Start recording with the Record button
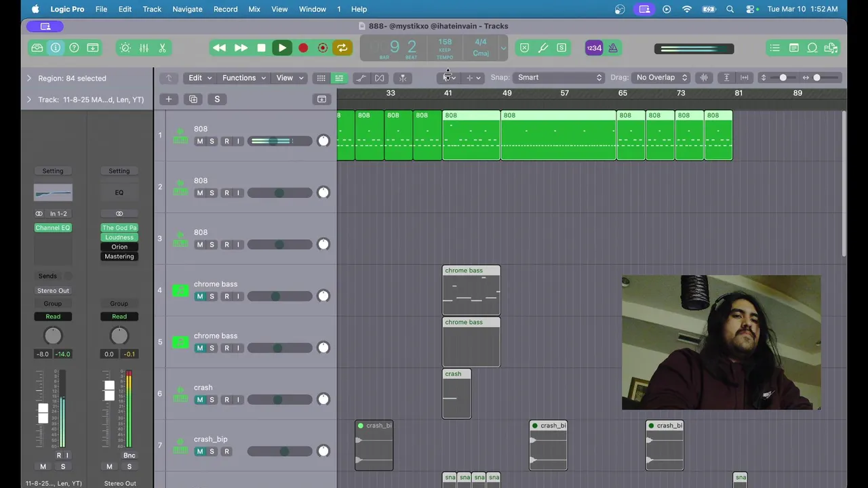 click(x=303, y=48)
